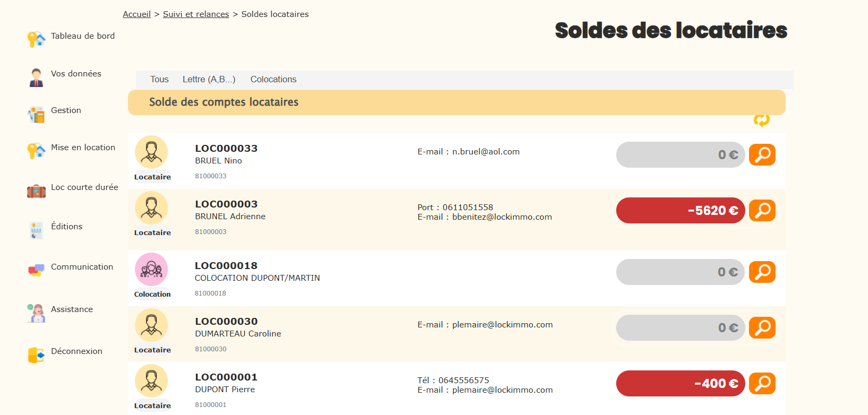Click the LOC000001 tenant code
Image resolution: width=868 pixels, height=415 pixels.
point(226,377)
